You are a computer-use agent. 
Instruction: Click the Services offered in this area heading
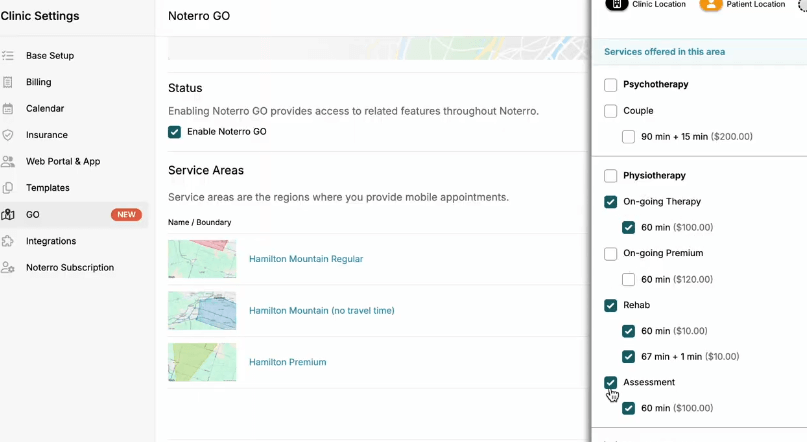tap(664, 51)
